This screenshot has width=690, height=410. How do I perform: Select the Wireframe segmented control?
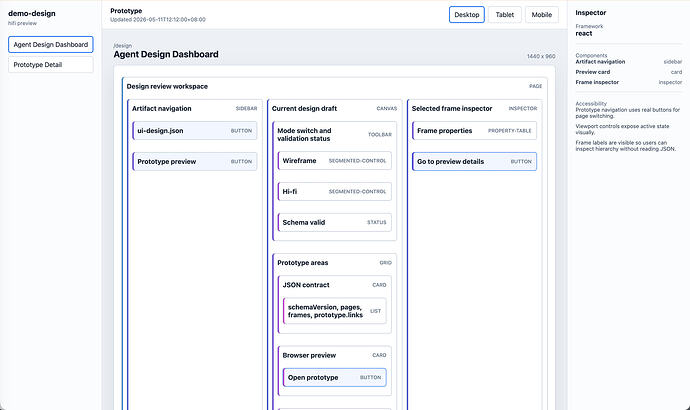tap(334, 161)
